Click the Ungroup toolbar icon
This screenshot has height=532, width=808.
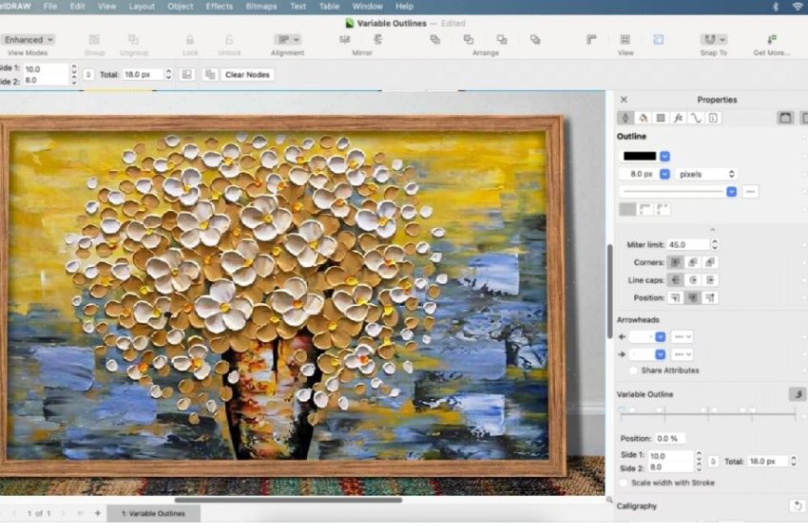tap(133, 40)
